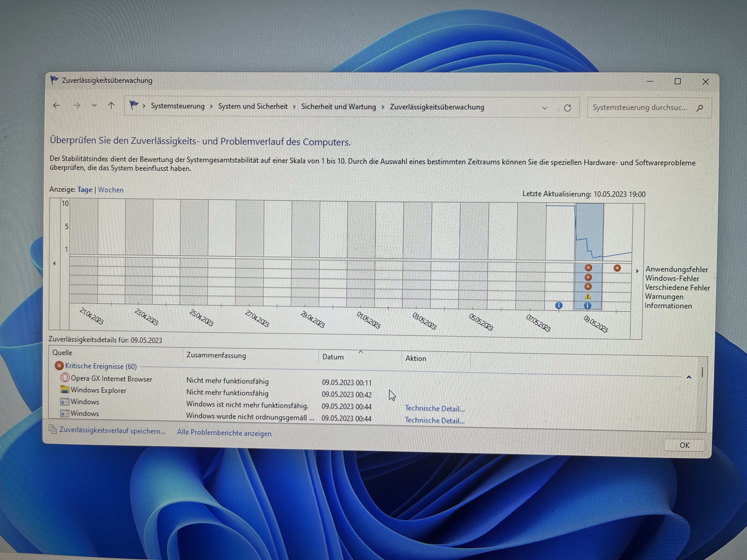
Task: Open the recent locations dropdown arrow
Action: [x=94, y=106]
